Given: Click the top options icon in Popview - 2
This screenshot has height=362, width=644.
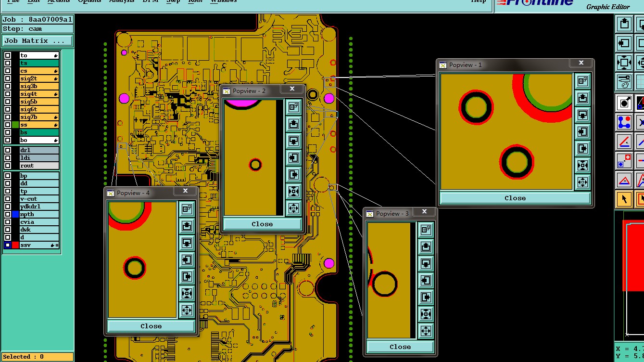Looking at the screenshot, I should 293,107.
